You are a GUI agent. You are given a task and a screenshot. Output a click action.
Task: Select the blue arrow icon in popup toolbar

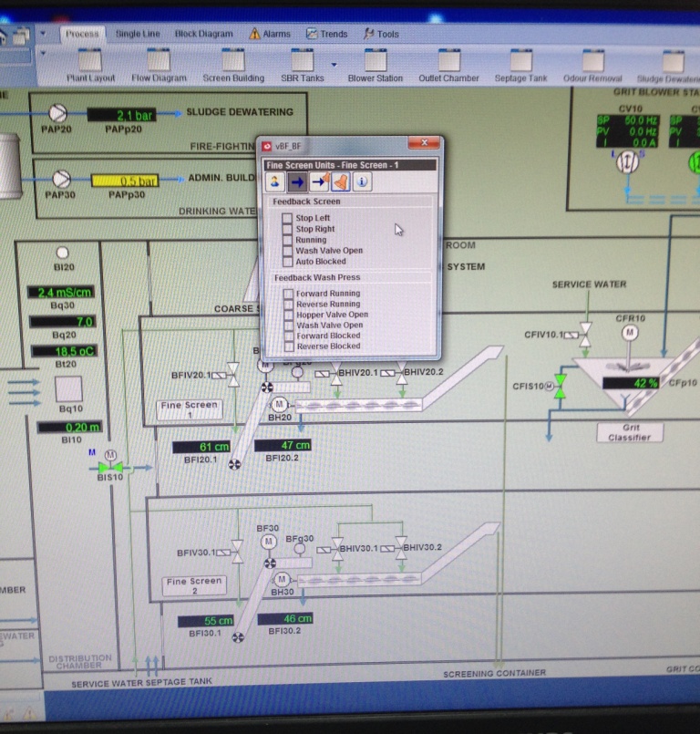(x=298, y=181)
